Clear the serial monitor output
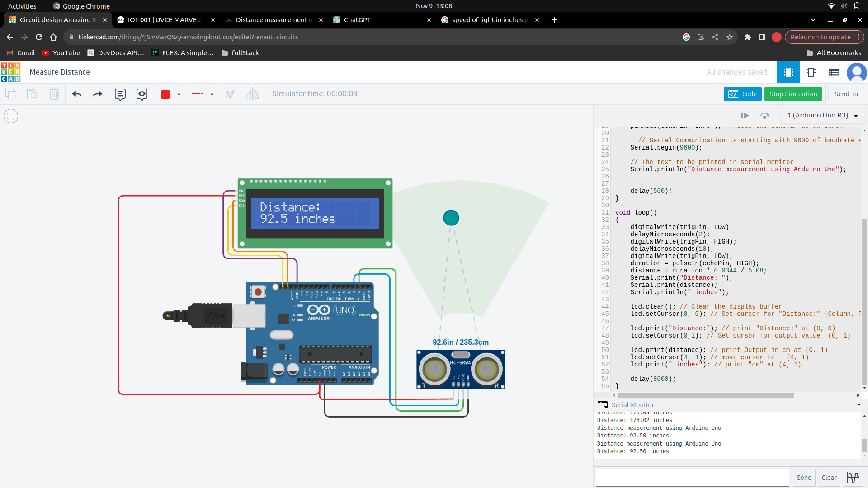The height and width of the screenshot is (488, 868). tap(829, 478)
